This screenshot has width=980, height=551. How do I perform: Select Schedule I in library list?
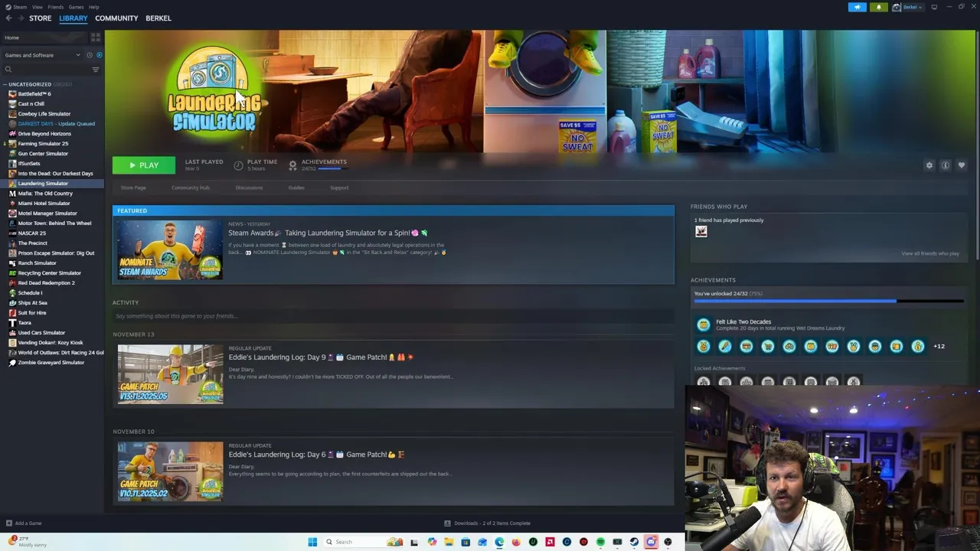coord(30,293)
